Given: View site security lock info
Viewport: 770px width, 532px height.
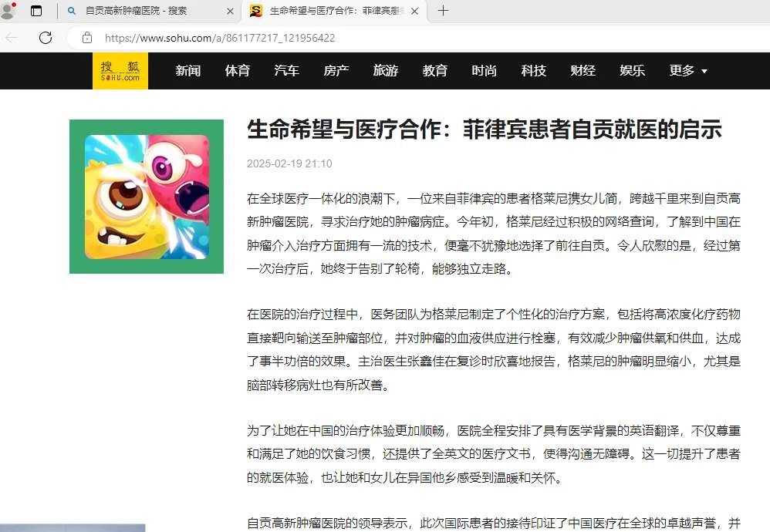Looking at the screenshot, I should pyautogui.click(x=87, y=38).
